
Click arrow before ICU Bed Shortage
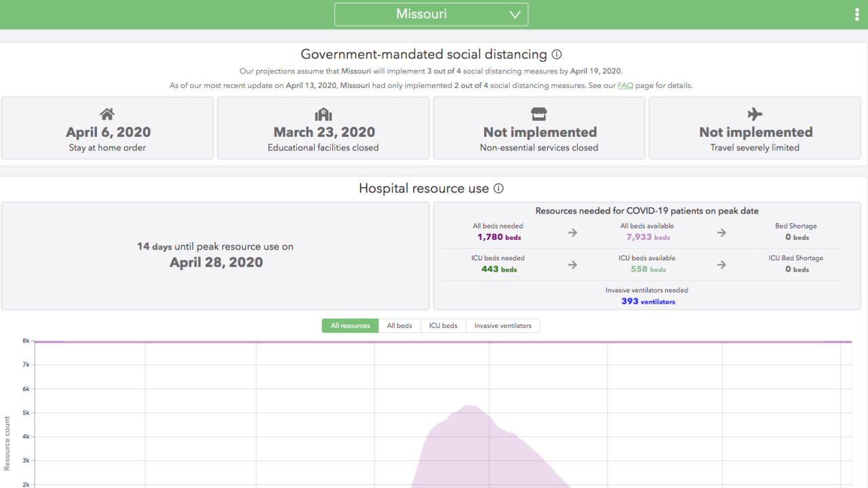pos(722,264)
